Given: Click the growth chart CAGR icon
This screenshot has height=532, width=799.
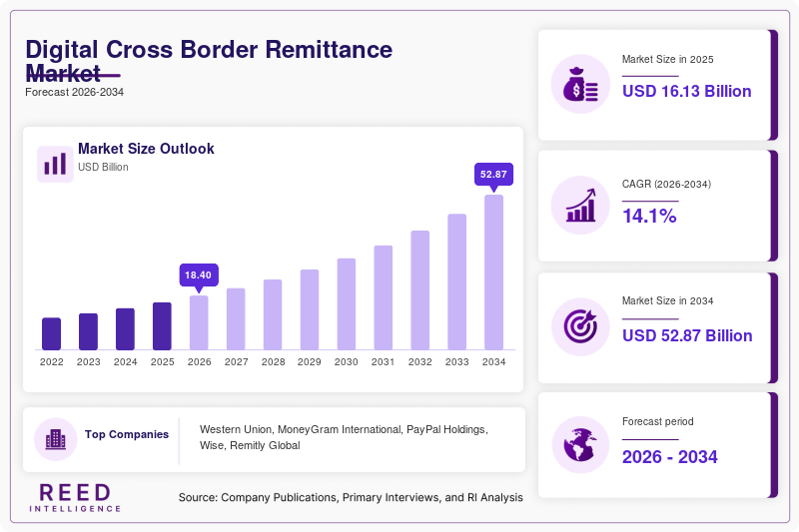Looking at the screenshot, I should click(x=580, y=206).
